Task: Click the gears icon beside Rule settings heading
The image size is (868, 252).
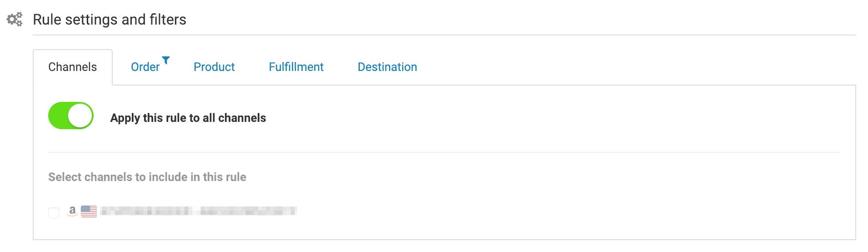Action: click(15, 19)
